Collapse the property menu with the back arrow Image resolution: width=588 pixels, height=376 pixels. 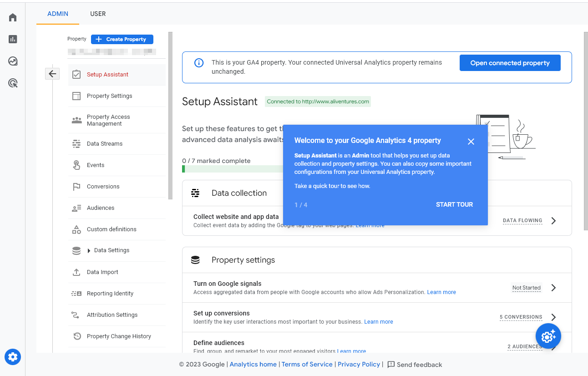52,73
